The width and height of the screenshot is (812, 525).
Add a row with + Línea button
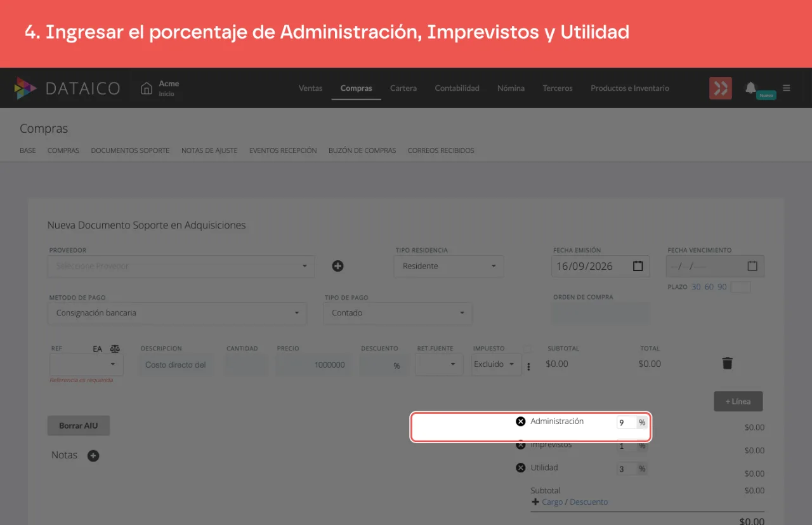click(738, 401)
